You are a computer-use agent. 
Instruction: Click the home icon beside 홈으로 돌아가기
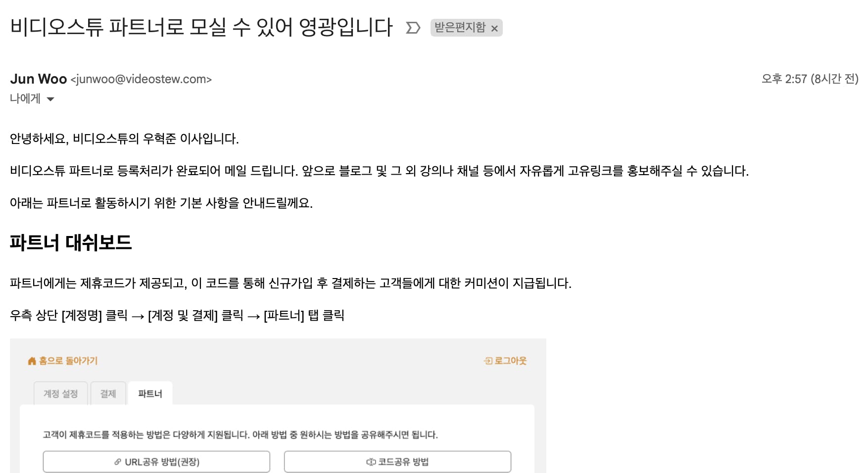(x=32, y=361)
